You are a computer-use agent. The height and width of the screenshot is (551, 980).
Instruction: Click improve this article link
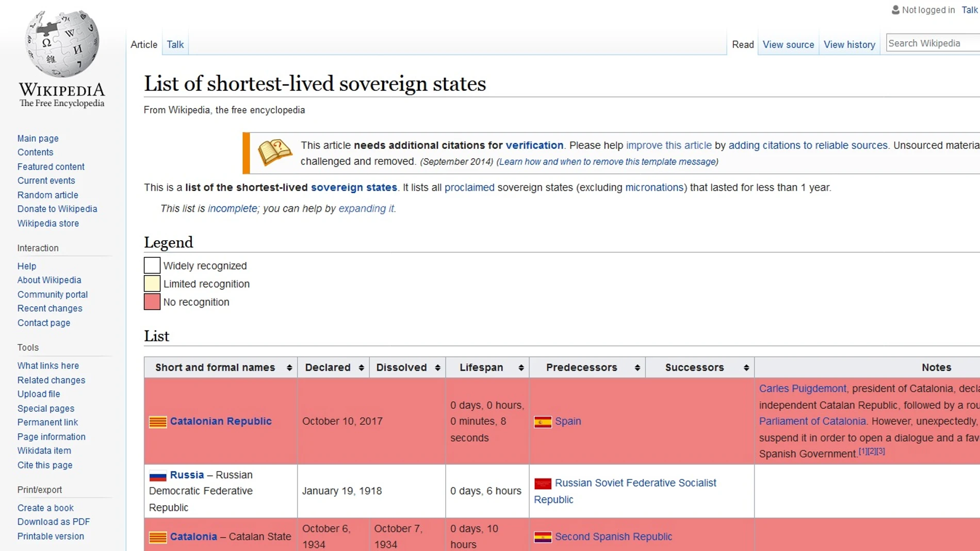tap(668, 145)
